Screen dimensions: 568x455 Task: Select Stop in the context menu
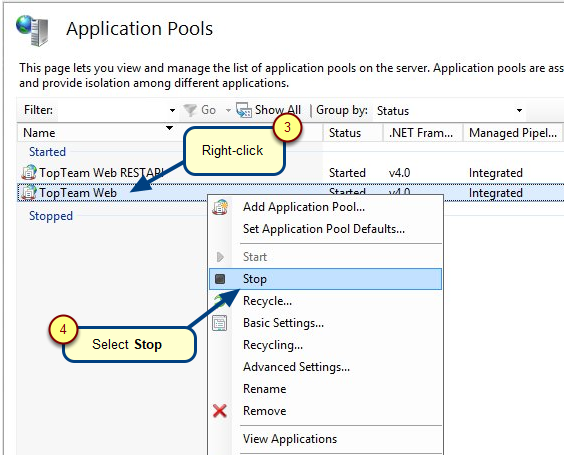[x=325, y=279]
